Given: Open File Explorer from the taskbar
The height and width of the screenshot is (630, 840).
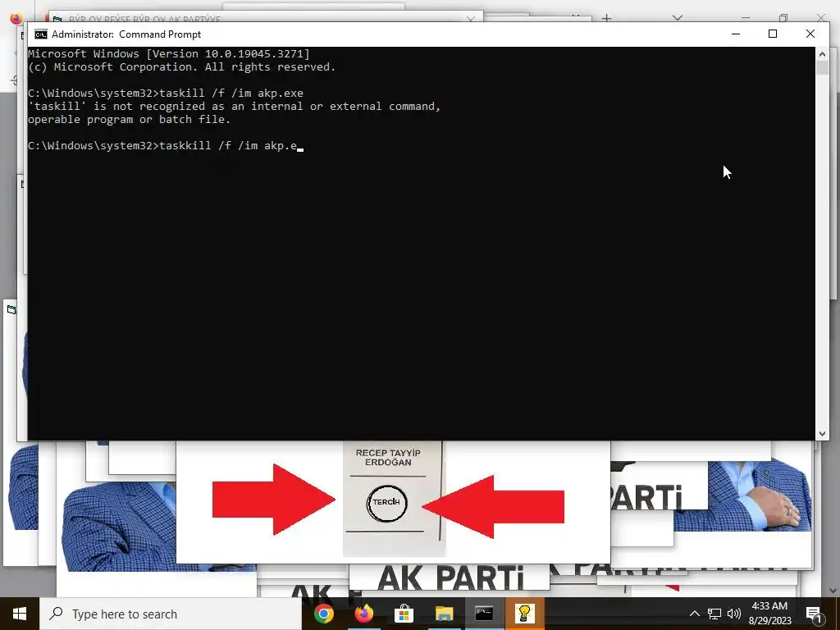Looking at the screenshot, I should [444, 614].
